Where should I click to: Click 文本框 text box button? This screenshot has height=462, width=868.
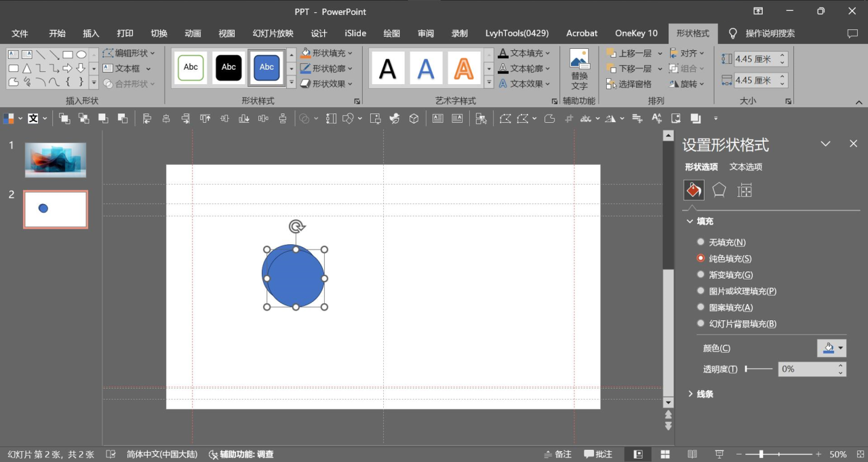coord(127,69)
